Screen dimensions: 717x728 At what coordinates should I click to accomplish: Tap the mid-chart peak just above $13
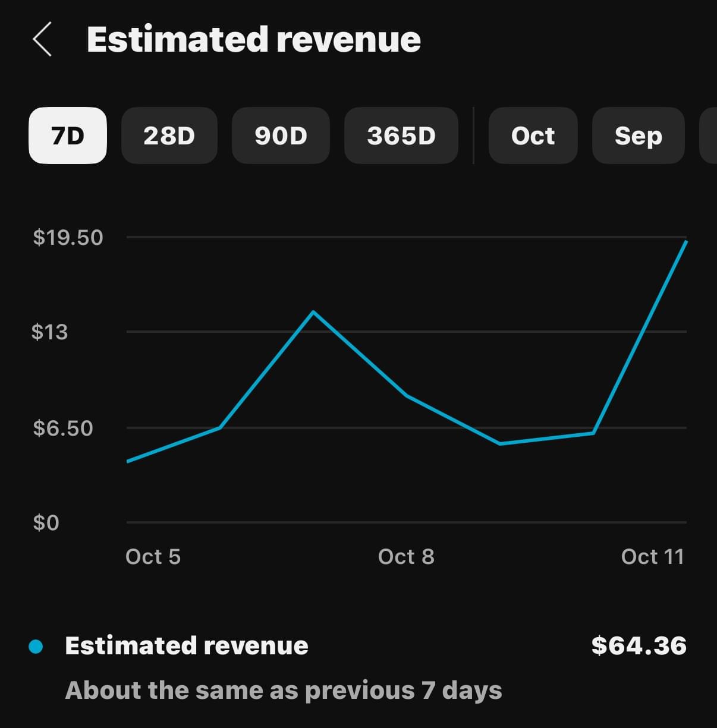click(x=313, y=312)
